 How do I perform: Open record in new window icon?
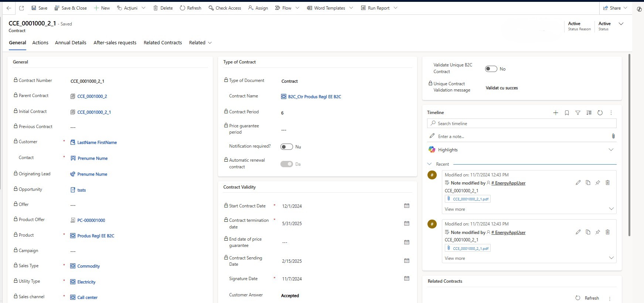click(x=21, y=8)
